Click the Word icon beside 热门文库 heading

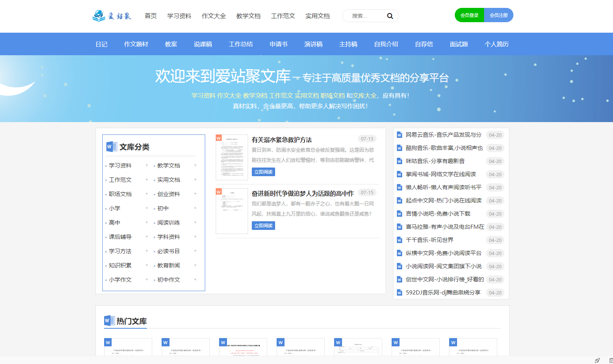(x=109, y=320)
